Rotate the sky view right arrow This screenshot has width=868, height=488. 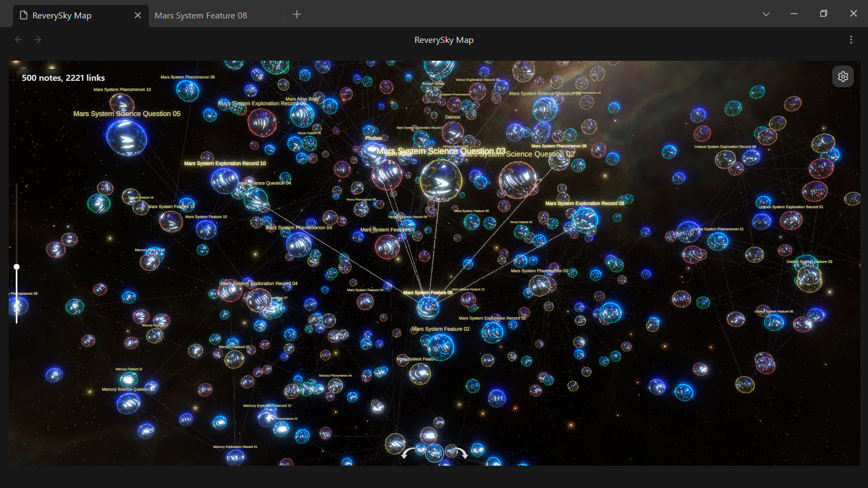pos(461,453)
